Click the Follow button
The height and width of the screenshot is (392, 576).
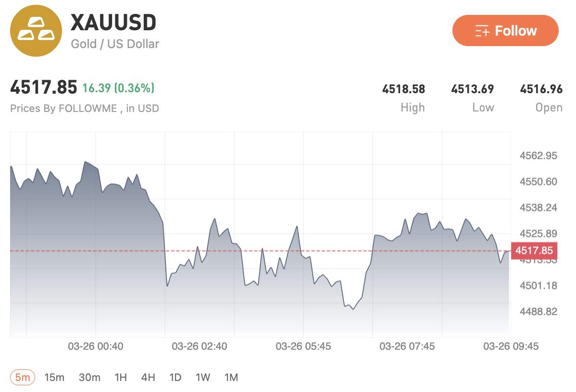(x=505, y=31)
